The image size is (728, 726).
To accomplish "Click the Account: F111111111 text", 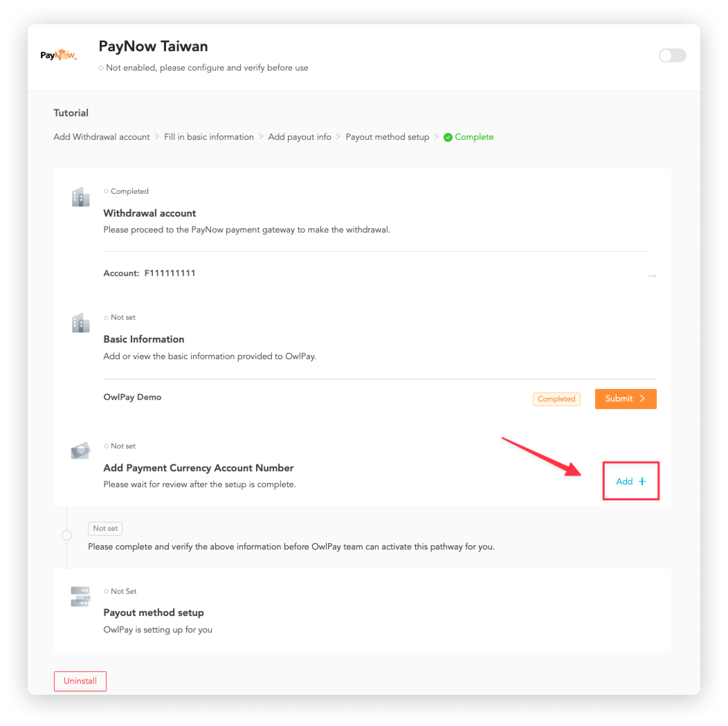I will click(x=149, y=273).
